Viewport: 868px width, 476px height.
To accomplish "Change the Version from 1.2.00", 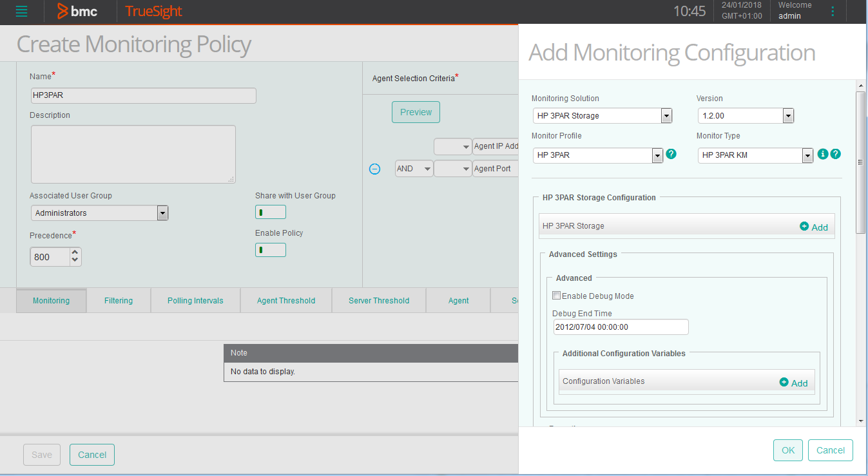I will point(787,115).
